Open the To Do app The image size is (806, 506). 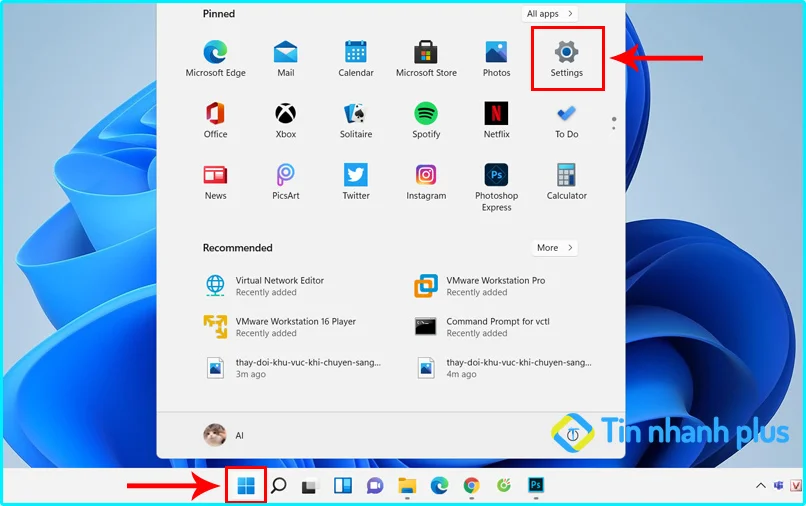click(x=566, y=120)
